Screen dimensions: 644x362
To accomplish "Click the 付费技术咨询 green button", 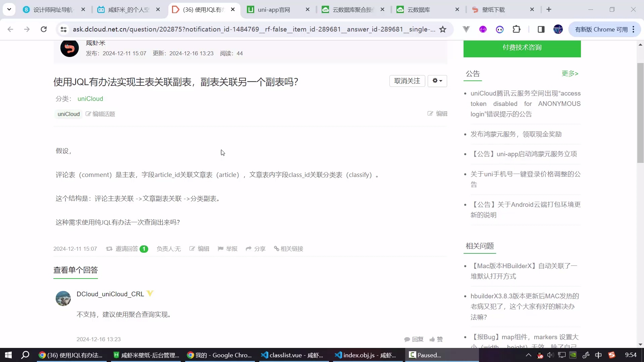I will click(522, 48).
